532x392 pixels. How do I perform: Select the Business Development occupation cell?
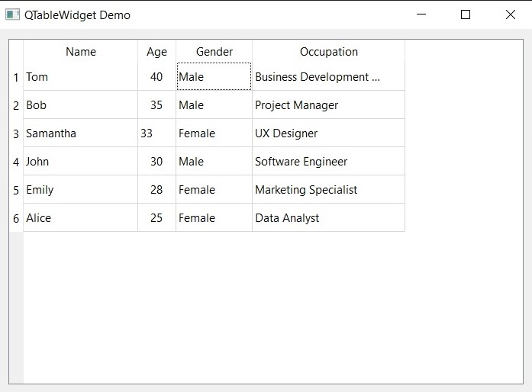click(x=328, y=76)
